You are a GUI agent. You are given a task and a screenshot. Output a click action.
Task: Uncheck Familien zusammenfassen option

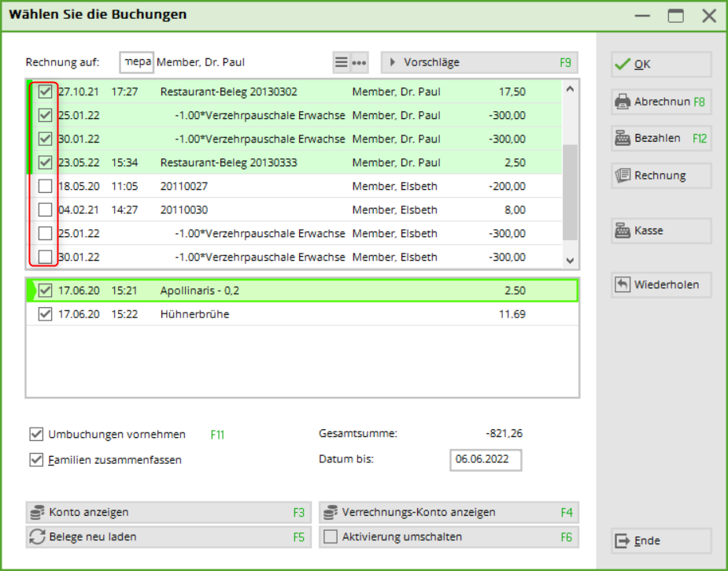(x=36, y=459)
